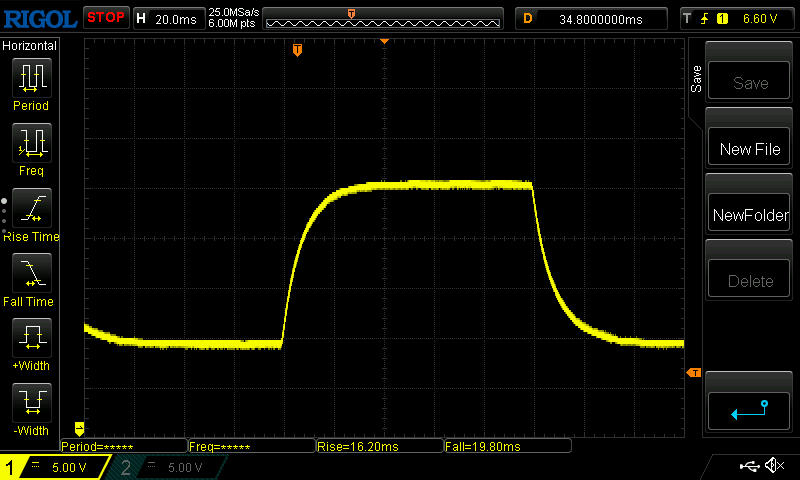Click the yellow channel 1 ground marker

(79, 428)
